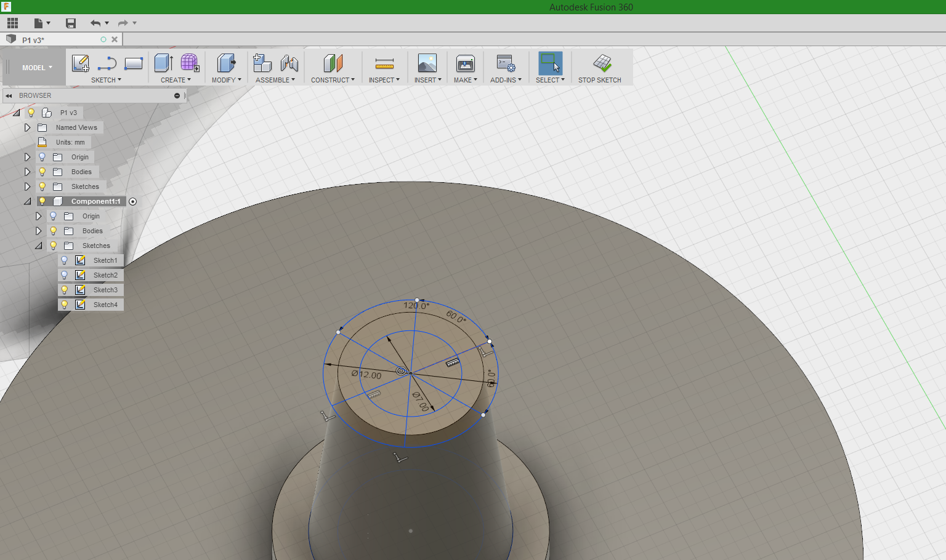Open the ADD-INS dropdown
The height and width of the screenshot is (560, 946).
pyautogui.click(x=506, y=80)
